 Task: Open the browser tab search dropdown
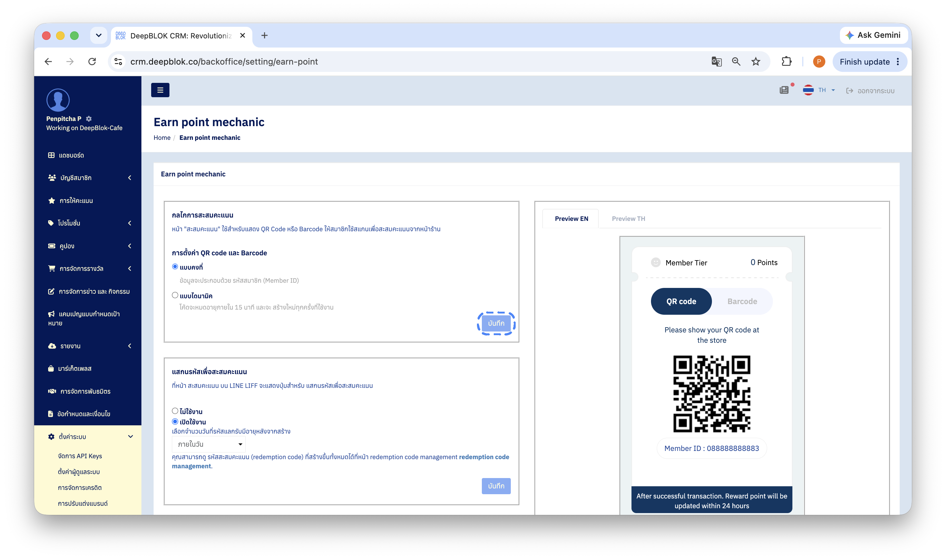[98, 35]
